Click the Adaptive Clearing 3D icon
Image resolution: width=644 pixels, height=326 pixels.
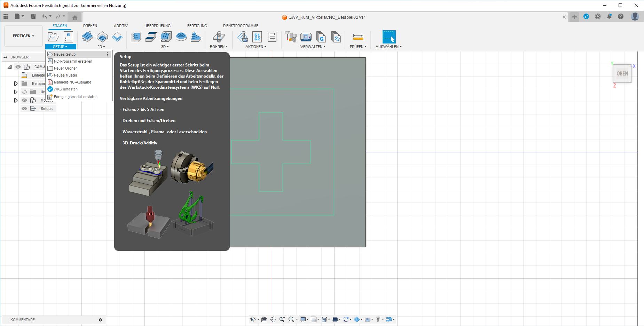pos(136,37)
